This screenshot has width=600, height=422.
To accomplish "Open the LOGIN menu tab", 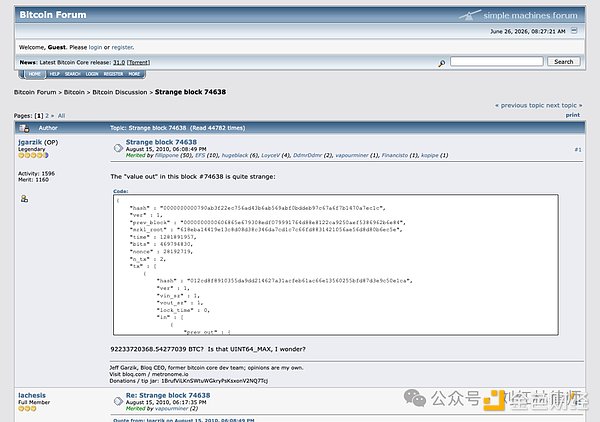I will click(x=92, y=74).
